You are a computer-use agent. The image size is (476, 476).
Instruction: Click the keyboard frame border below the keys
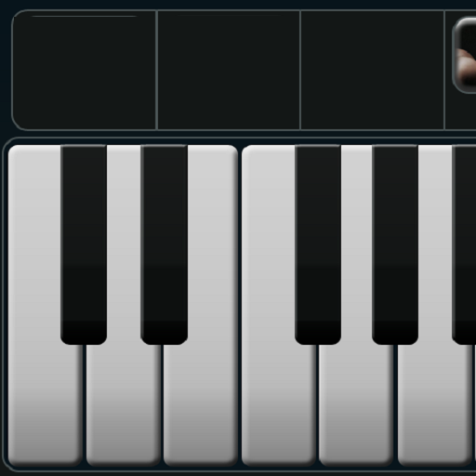coord(238,470)
